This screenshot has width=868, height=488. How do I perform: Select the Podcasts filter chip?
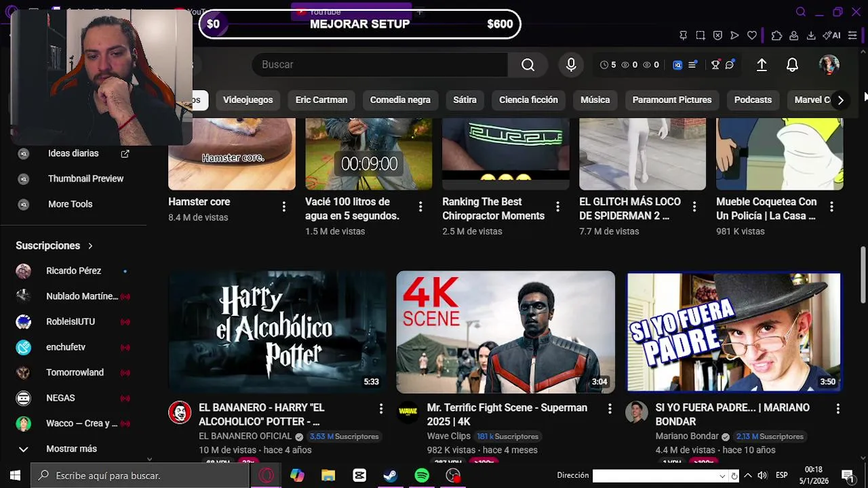point(753,100)
